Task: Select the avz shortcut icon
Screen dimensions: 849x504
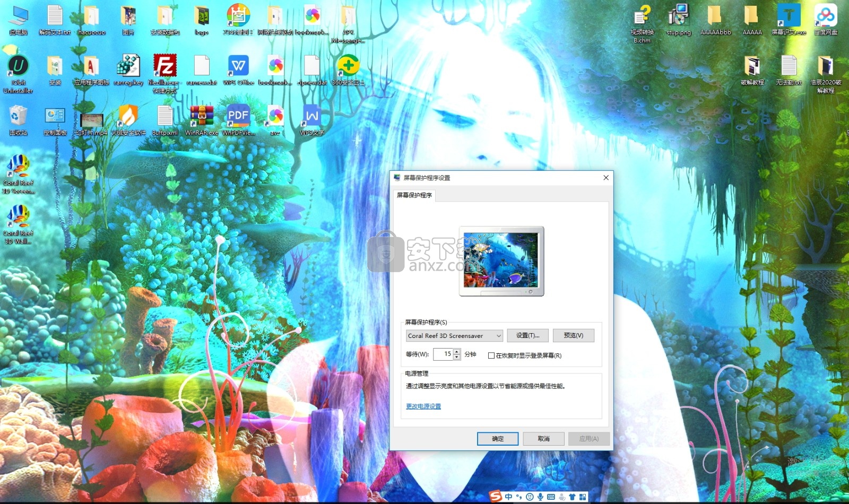Action: 275,120
